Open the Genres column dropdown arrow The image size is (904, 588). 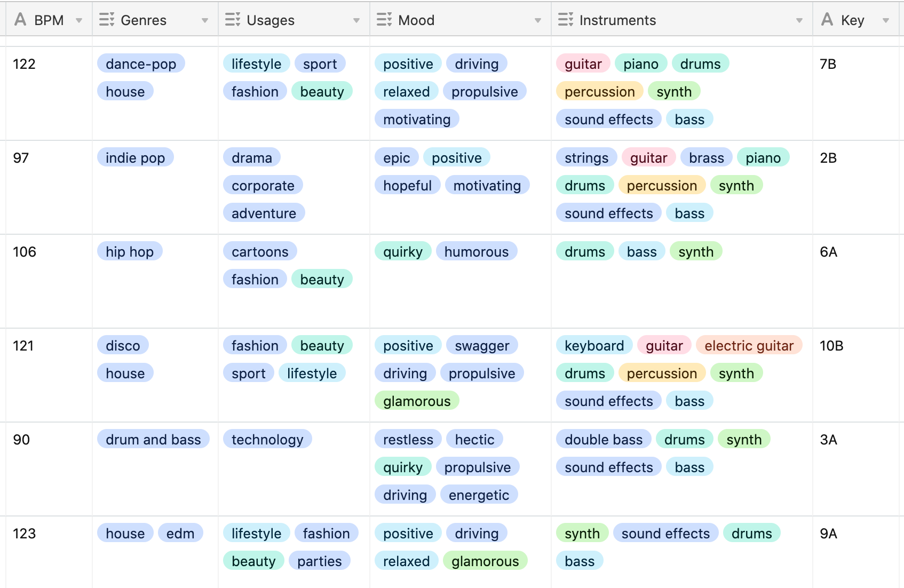coord(205,21)
